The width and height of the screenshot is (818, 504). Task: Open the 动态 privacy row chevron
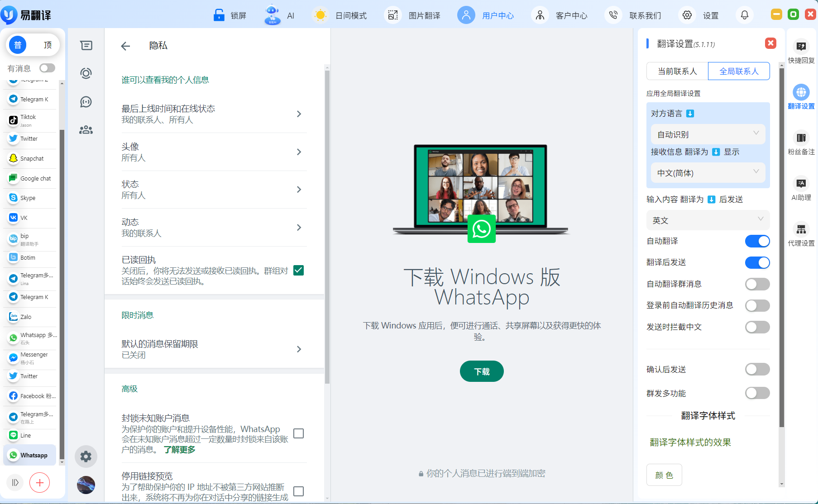point(299,228)
